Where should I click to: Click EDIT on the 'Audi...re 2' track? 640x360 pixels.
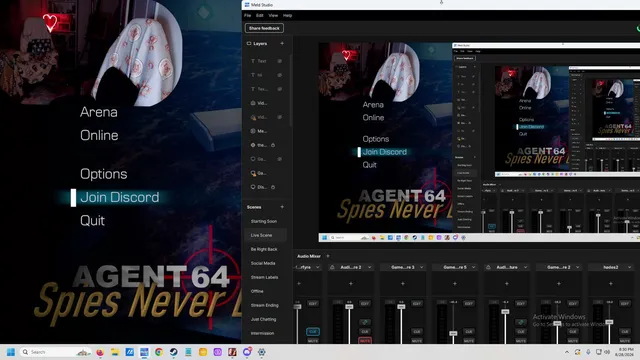tap(365, 304)
